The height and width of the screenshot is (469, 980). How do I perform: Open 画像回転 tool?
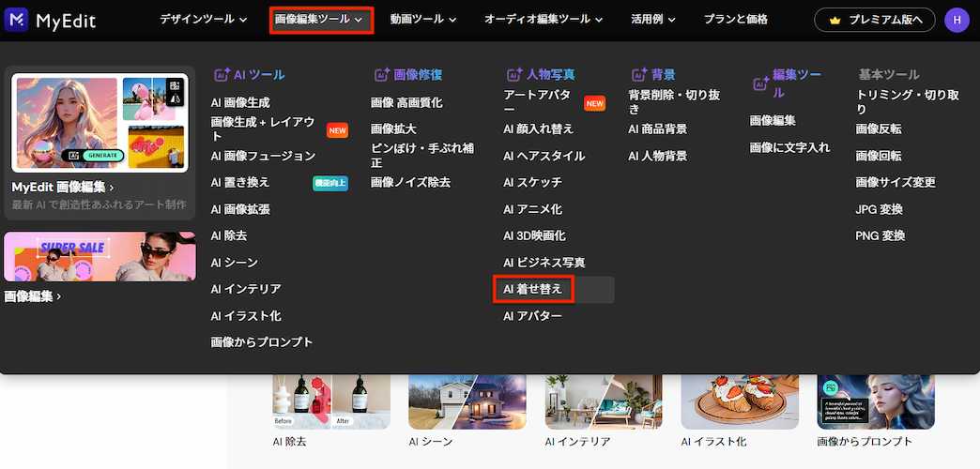click(x=878, y=156)
